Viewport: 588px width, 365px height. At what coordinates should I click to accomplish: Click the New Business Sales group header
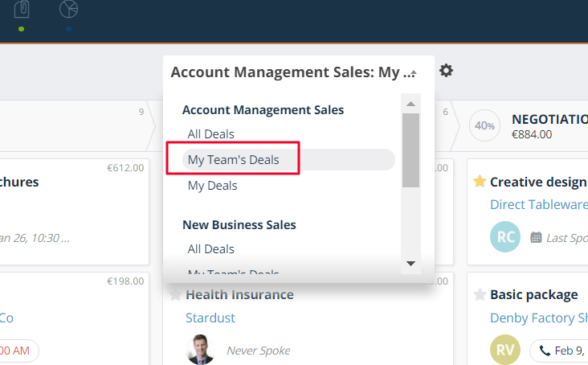[239, 224]
